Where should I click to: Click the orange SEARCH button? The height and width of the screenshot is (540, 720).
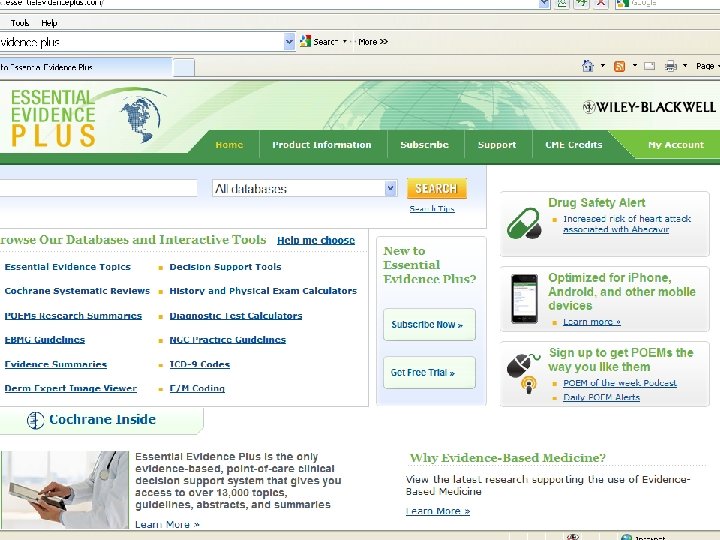(437, 188)
